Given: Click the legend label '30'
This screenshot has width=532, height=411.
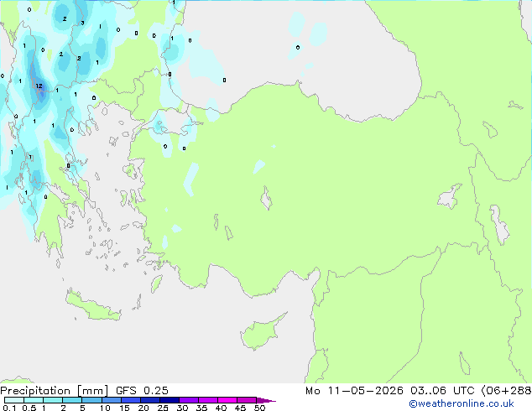Looking at the screenshot, I should pos(182,408).
